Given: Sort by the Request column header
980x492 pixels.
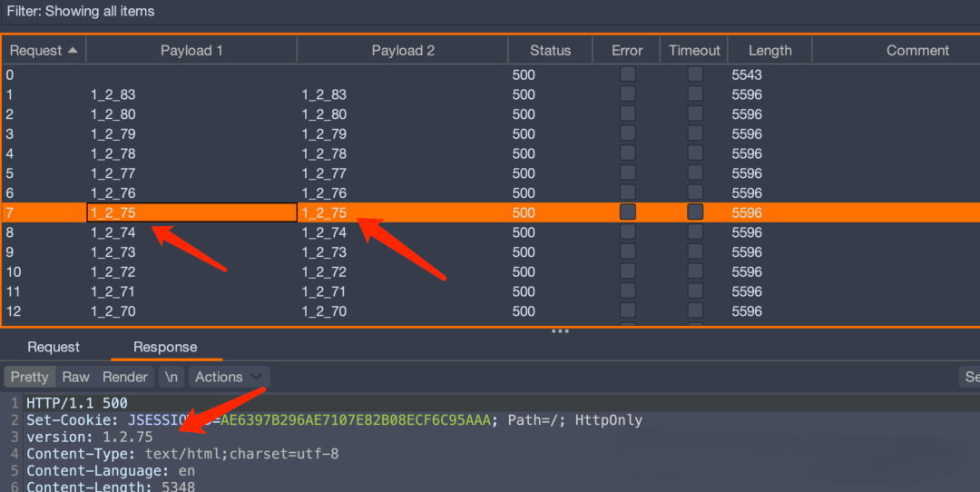Looking at the screenshot, I should (44, 51).
